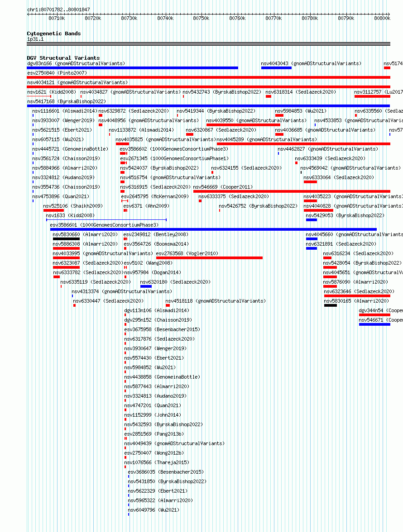Click nsv4043043 variant label
This screenshot has width=403, height=532.
point(311,63)
